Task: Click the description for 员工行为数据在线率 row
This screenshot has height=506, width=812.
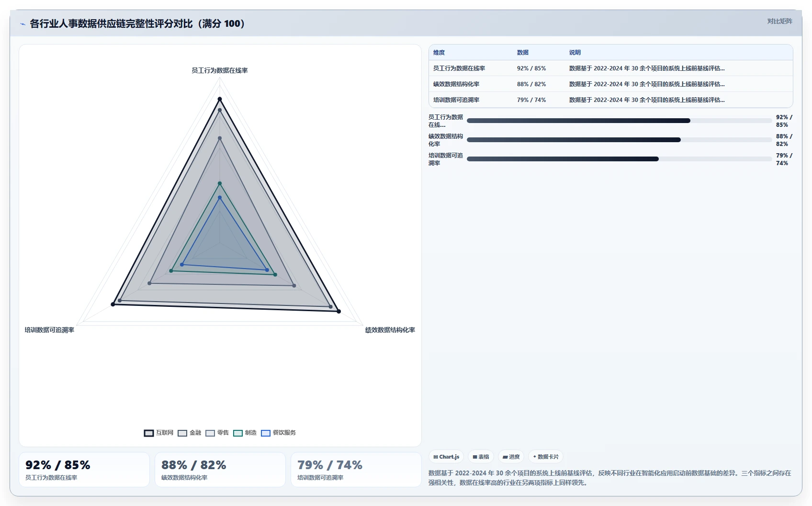Action: [x=647, y=68]
